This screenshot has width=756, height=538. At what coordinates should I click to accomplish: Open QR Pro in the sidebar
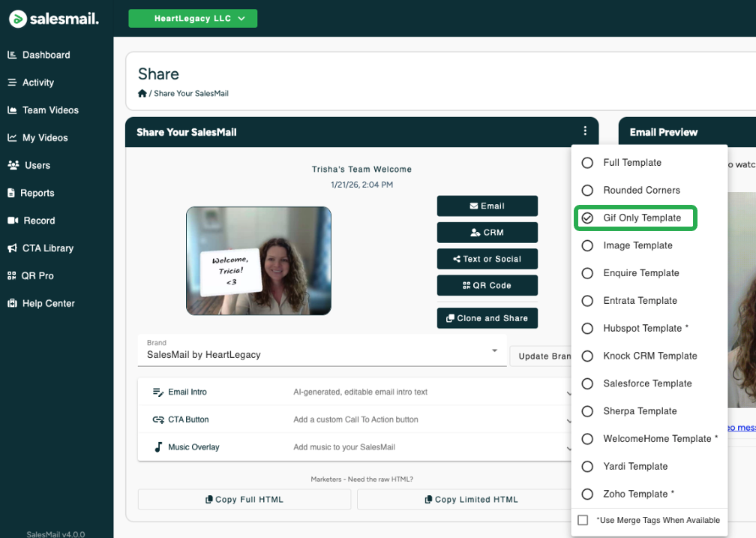(x=37, y=276)
